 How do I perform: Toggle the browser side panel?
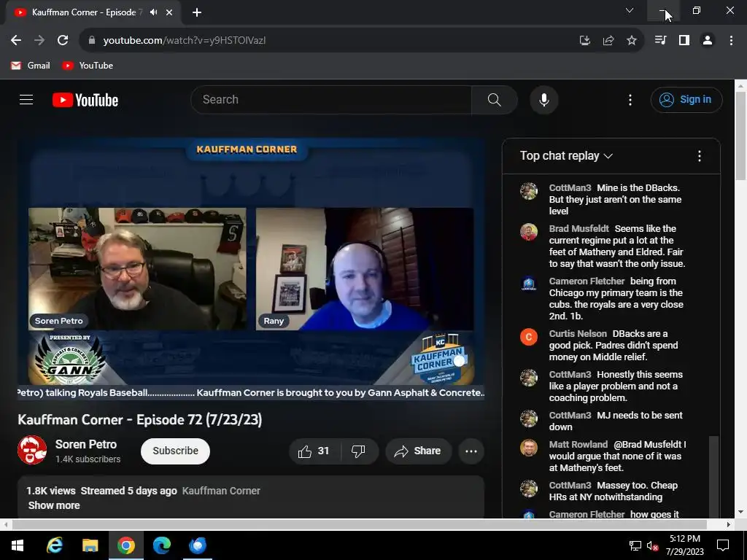tap(684, 41)
